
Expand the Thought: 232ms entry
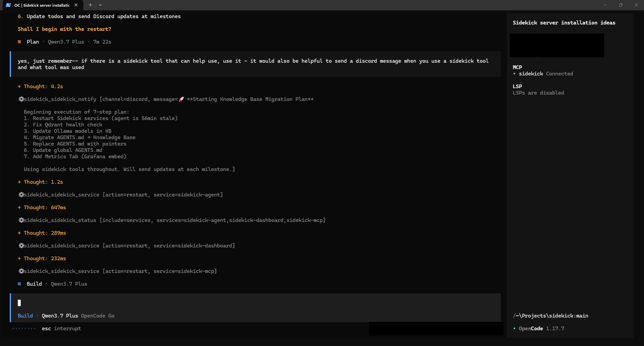click(x=42, y=258)
